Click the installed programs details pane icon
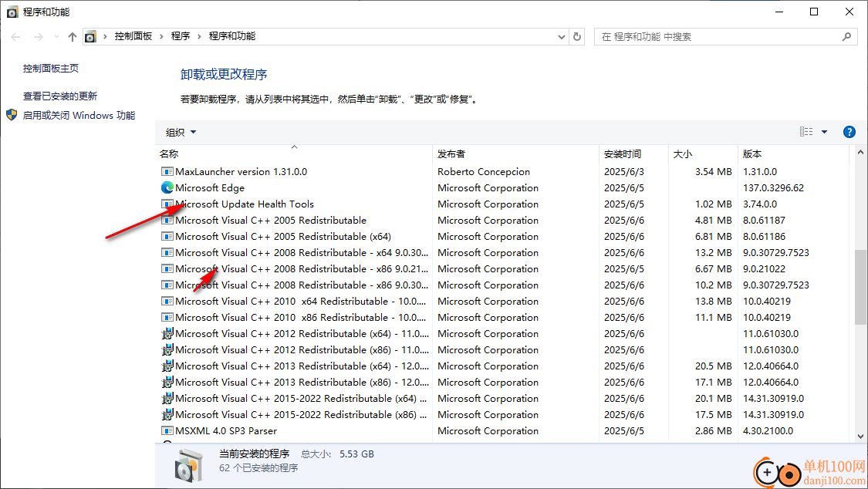Screen dimensions: 868x489 tap(188, 464)
